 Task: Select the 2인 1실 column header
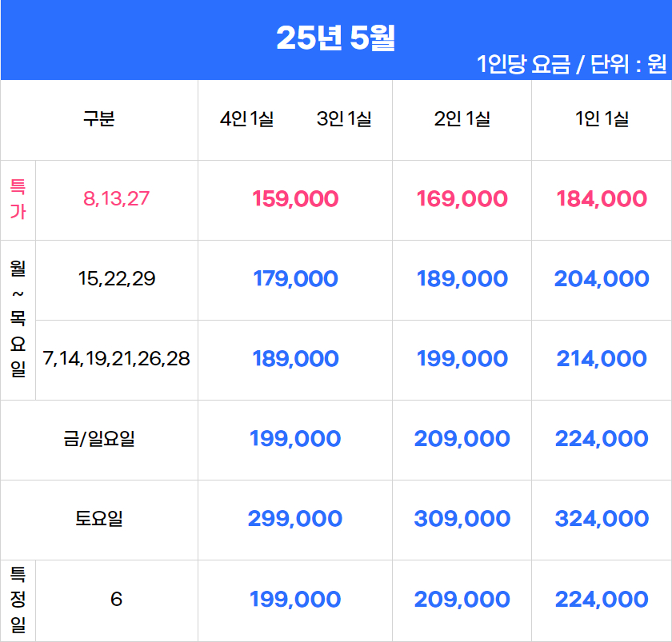462,118
